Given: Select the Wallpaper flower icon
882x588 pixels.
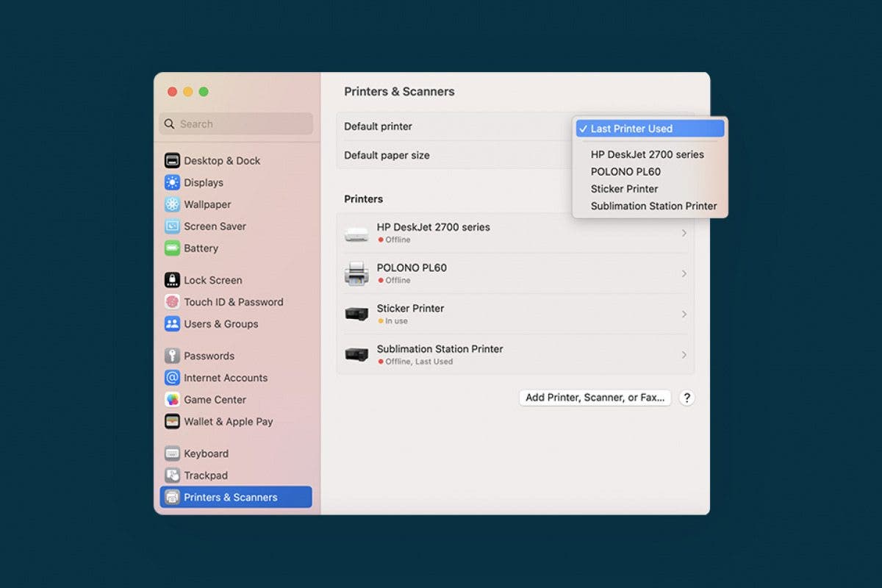Looking at the screenshot, I should pyautogui.click(x=172, y=204).
